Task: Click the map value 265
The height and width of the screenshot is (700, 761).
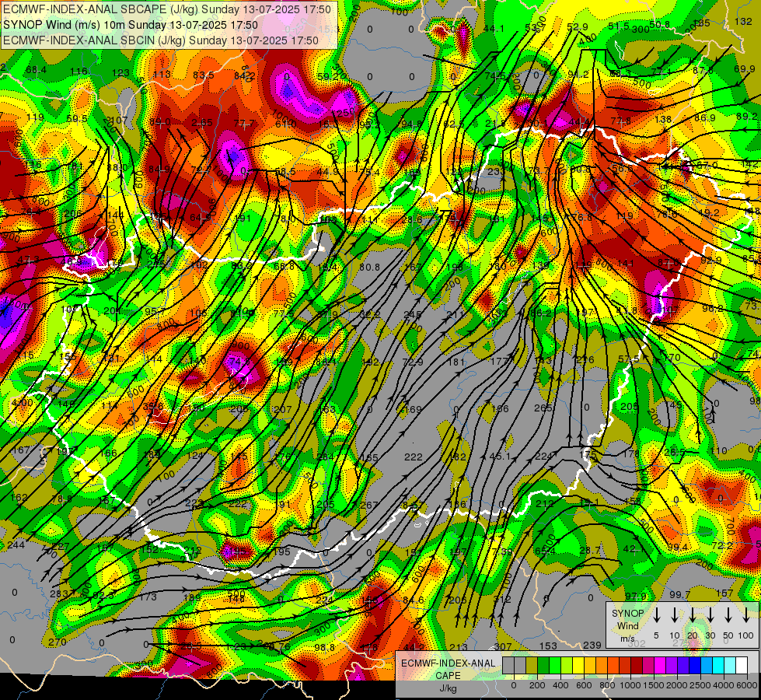Action: pos(543,408)
